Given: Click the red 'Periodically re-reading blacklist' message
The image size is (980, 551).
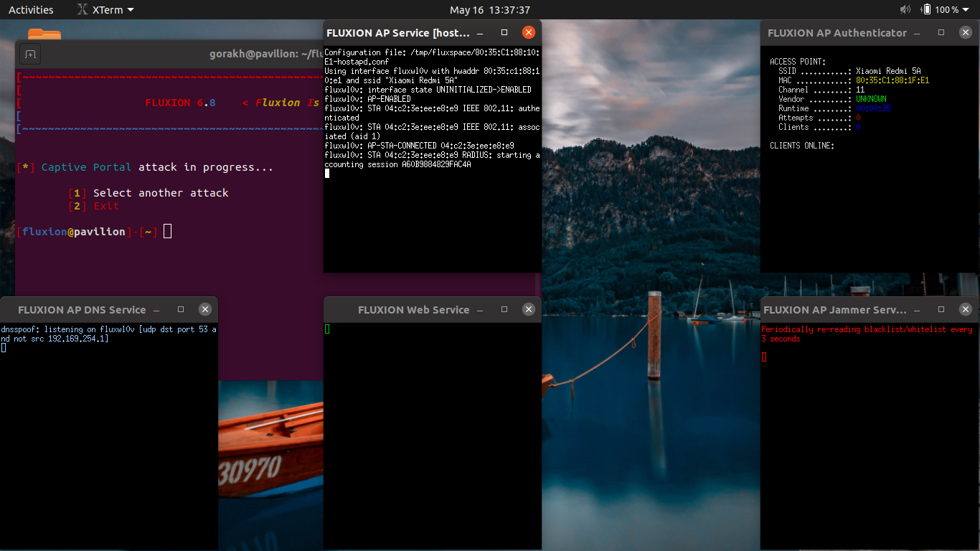Looking at the screenshot, I should click(867, 334).
